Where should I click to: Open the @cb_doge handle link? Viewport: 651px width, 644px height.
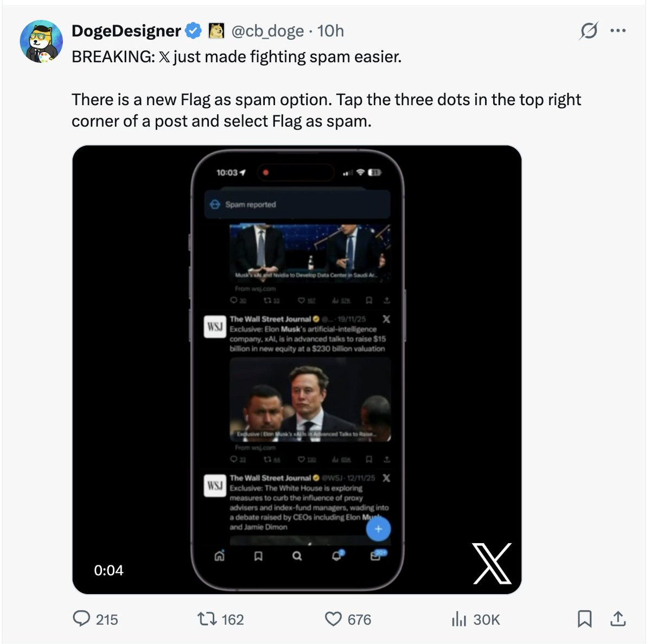pyautogui.click(x=267, y=31)
